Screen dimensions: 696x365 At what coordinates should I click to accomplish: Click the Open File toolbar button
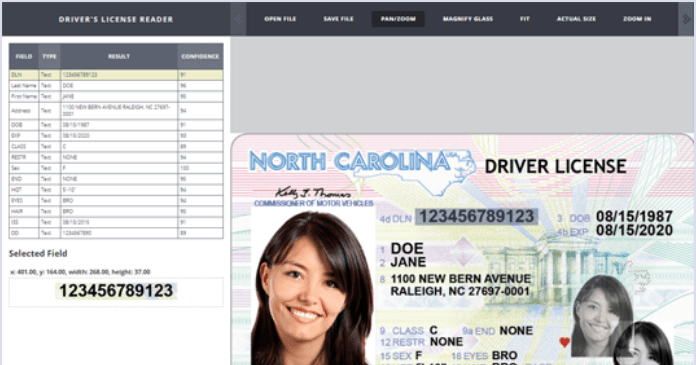pyautogui.click(x=280, y=19)
